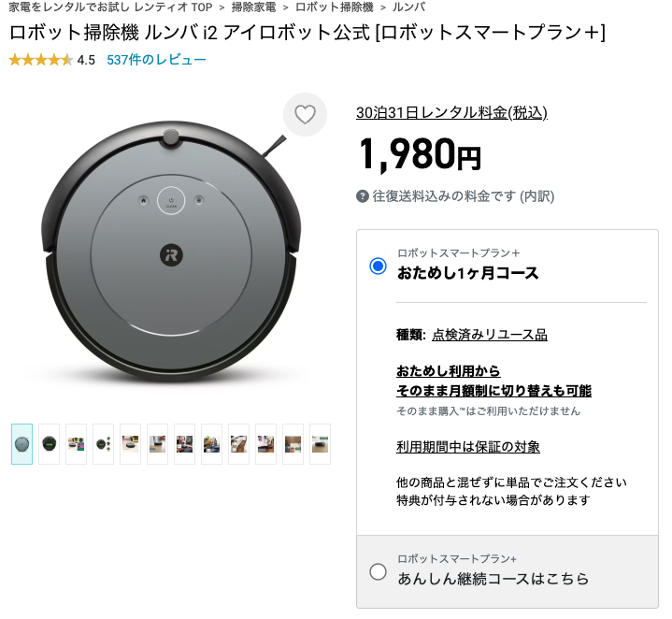Select the あんしん継続コース radio button

tap(378, 571)
